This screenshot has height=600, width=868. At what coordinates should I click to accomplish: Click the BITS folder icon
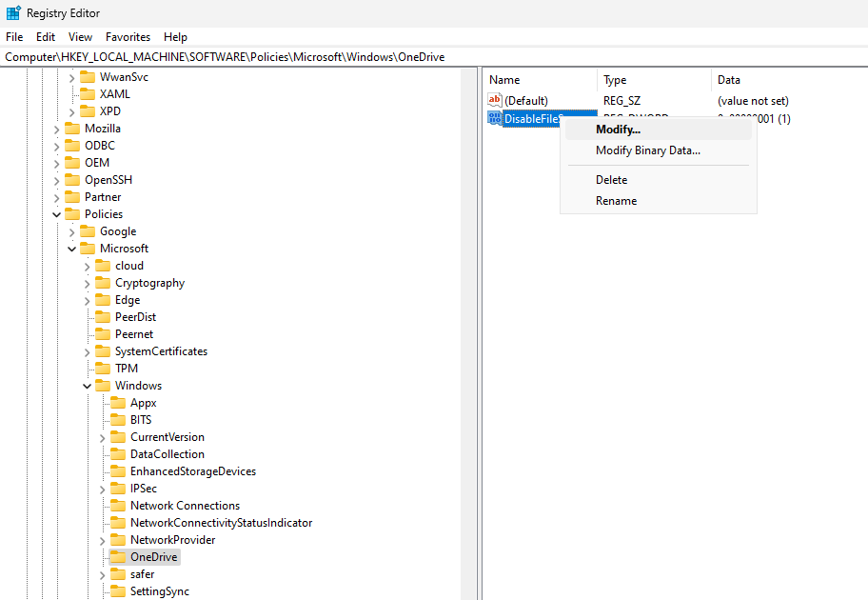coord(118,421)
